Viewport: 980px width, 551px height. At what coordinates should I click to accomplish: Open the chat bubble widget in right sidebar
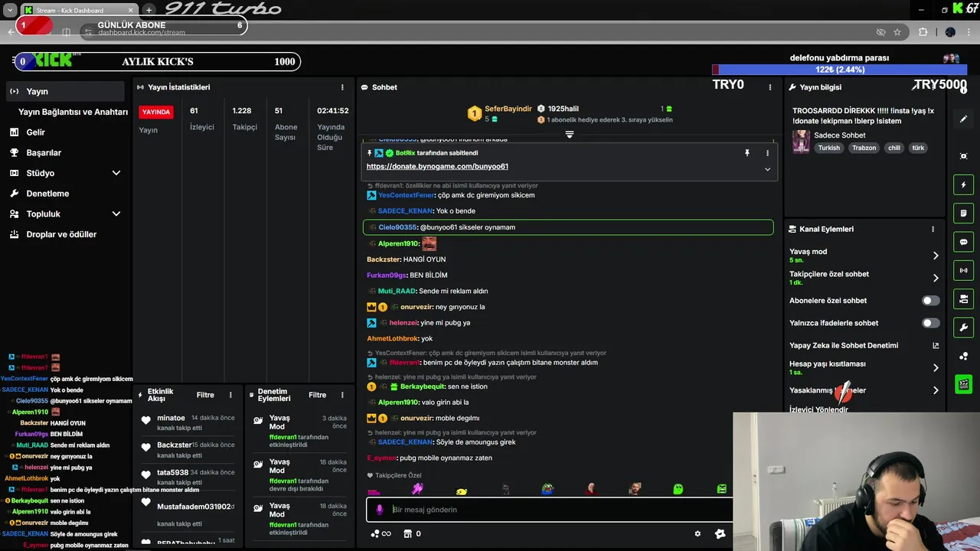[x=963, y=242]
